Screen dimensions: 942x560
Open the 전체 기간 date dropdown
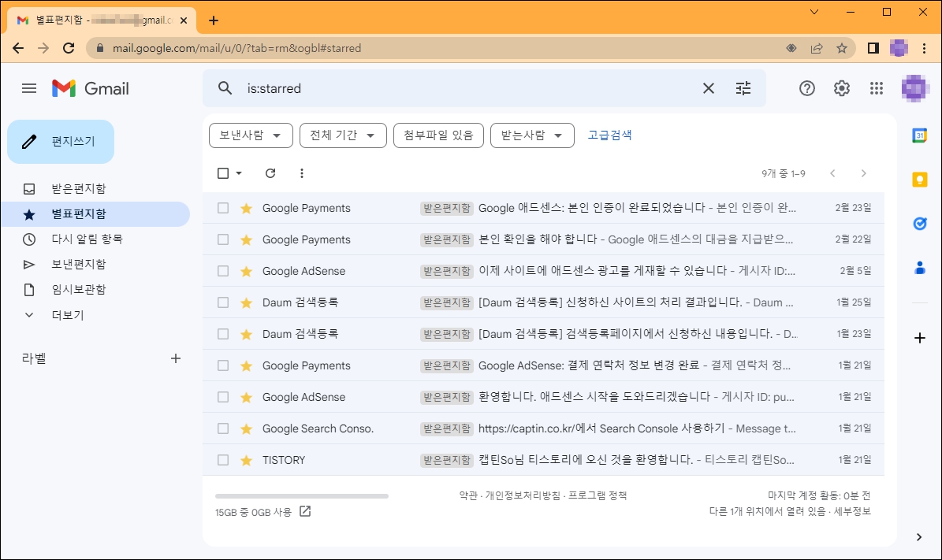(x=343, y=135)
